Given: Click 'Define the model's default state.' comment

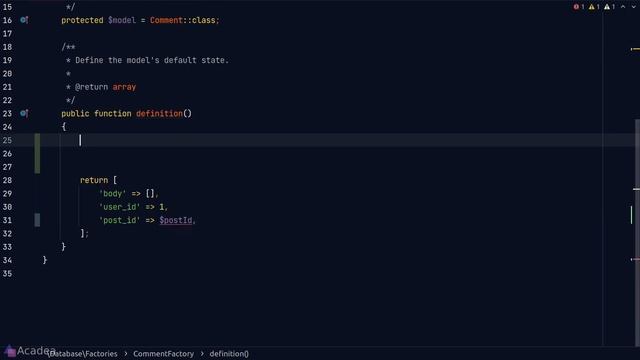Looking at the screenshot, I should pos(152,60).
